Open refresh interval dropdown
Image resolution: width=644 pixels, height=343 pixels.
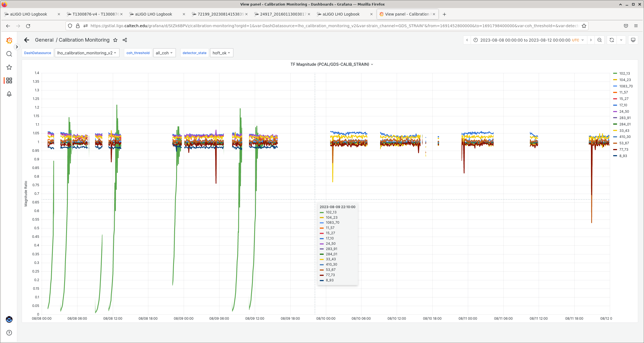(x=621, y=40)
